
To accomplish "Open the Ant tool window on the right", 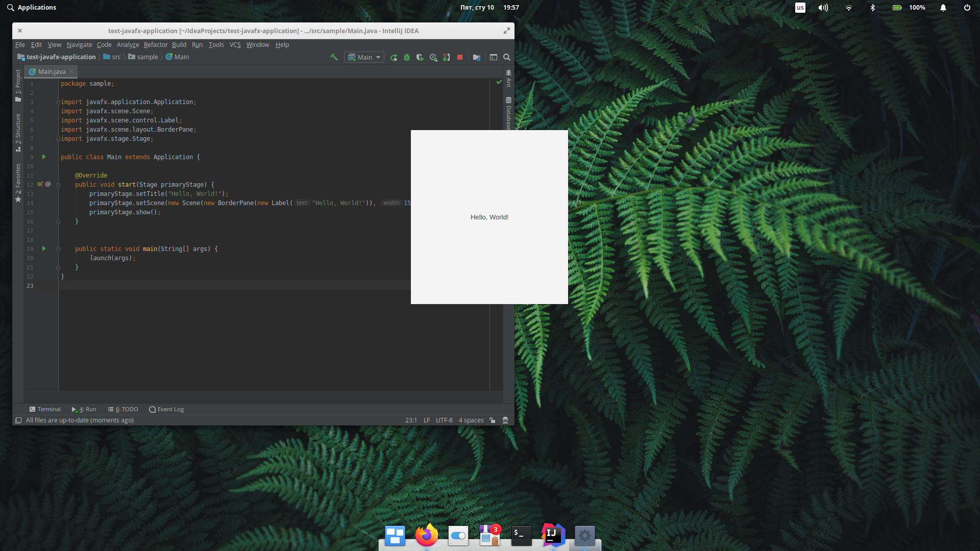I will pos(508,79).
